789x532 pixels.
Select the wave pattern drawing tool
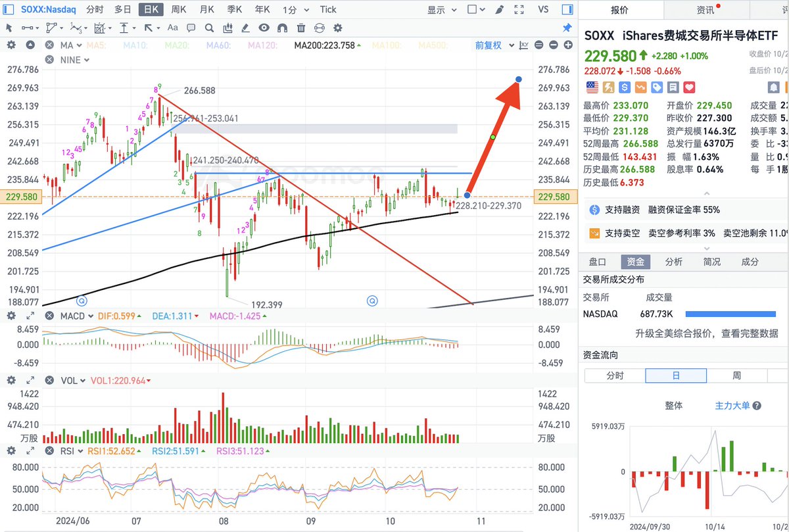coord(77,28)
